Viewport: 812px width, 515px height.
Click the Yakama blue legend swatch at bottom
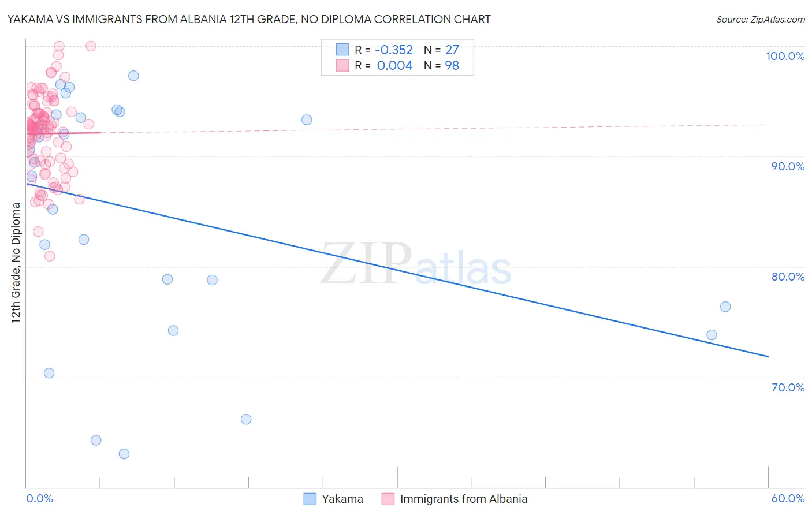(x=310, y=499)
